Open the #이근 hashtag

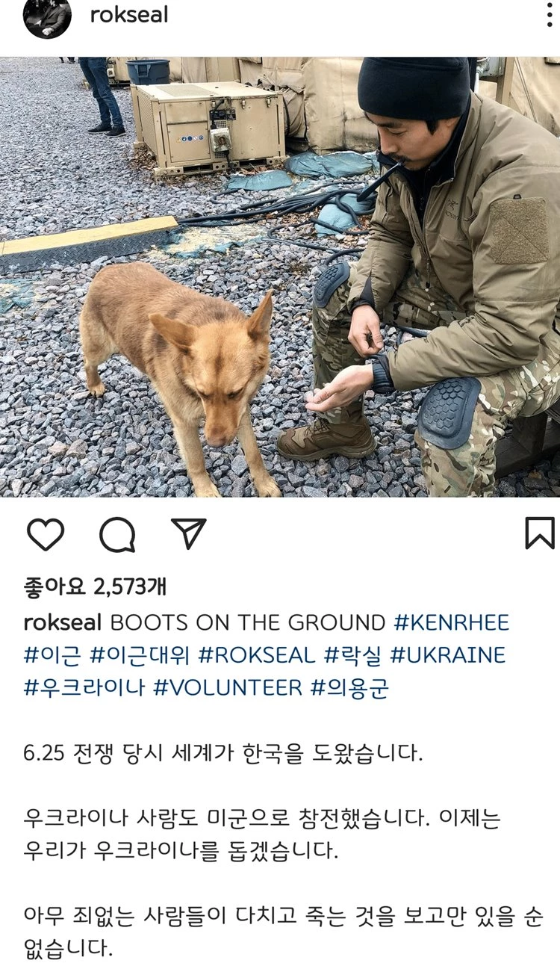pos(52,655)
